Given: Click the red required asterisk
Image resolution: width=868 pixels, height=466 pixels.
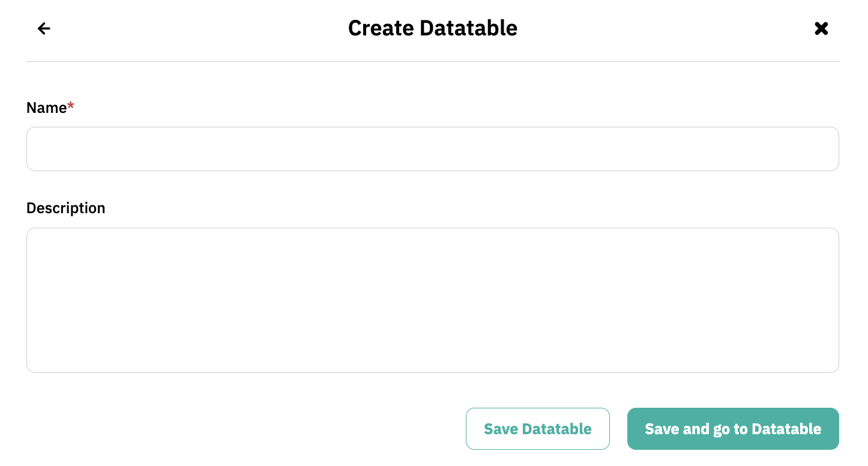Looking at the screenshot, I should [71, 106].
